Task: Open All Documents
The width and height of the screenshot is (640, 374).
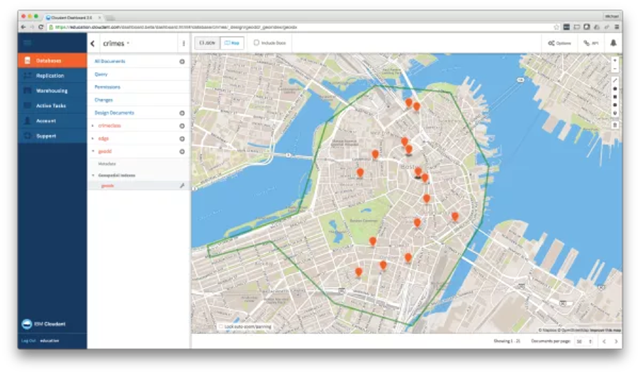Action: click(x=110, y=61)
